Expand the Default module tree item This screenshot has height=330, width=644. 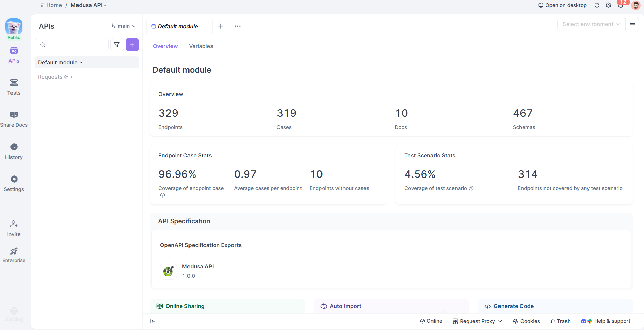(x=87, y=62)
